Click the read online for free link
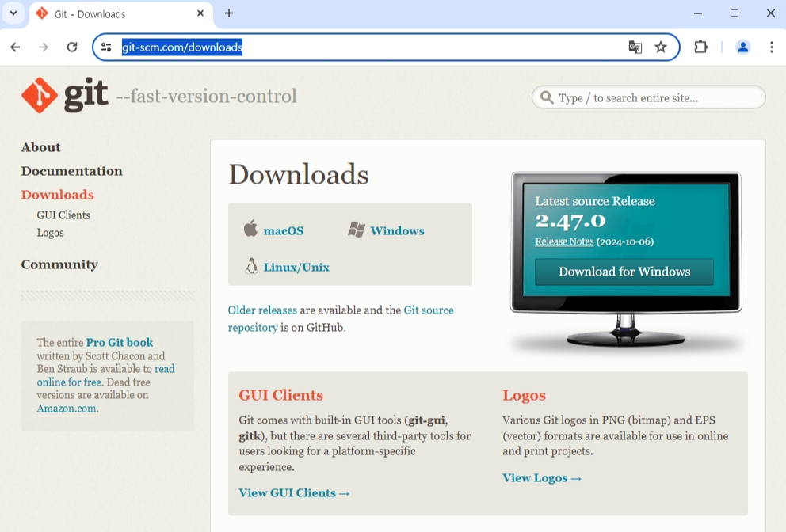The width and height of the screenshot is (786, 532). tap(105, 375)
